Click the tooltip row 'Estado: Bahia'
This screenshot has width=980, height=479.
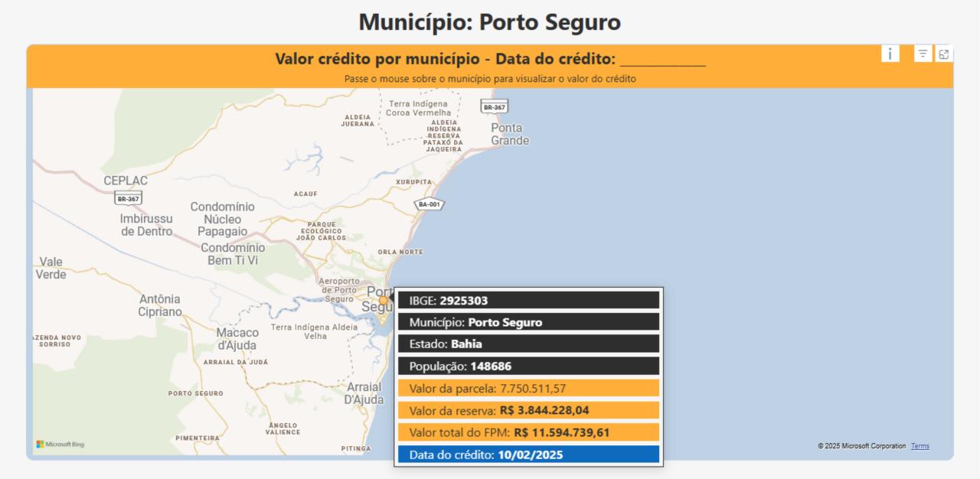528,344
